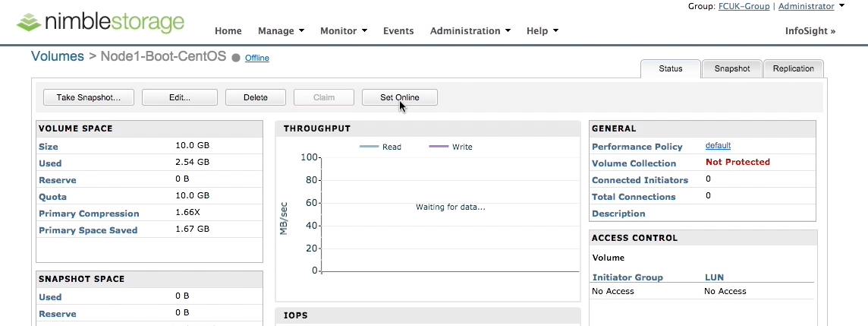Viewport: 868px width, 326px height.
Task: Select the Status tab
Action: (x=671, y=68)
